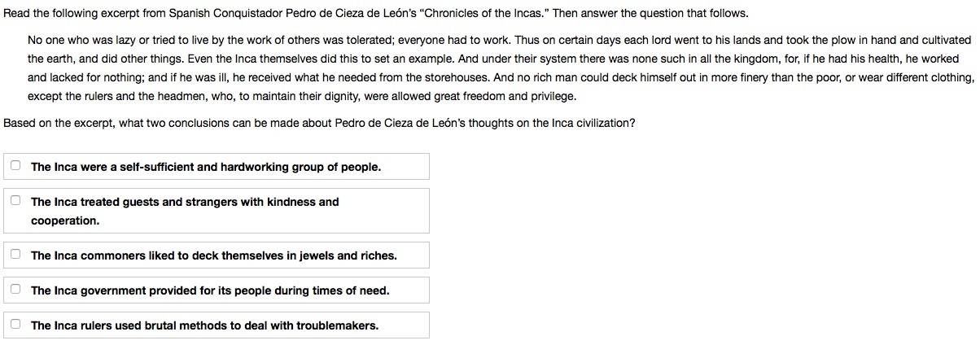Click the answer text 'The Inca commoners liked to deck'
This screenshot has height=358, width=980.
click(x=213, y=255)
